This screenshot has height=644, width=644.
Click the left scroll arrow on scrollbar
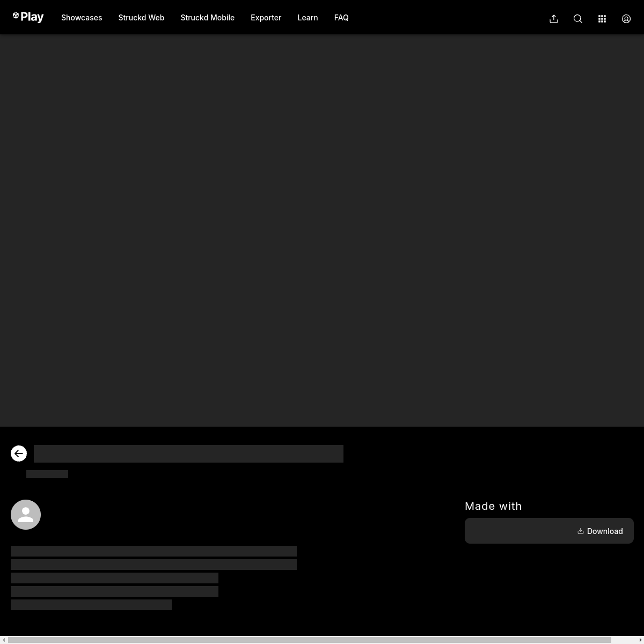pos(3,640)
